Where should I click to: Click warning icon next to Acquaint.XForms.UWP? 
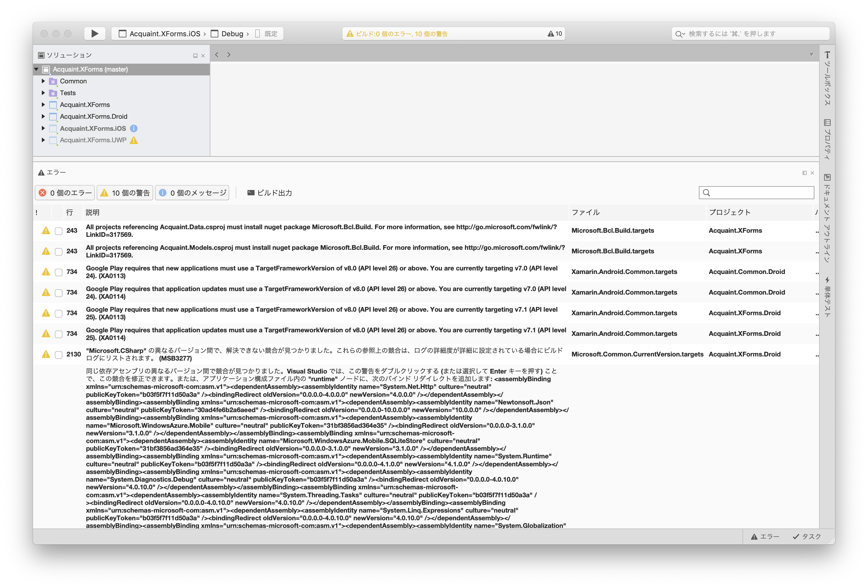(134, 141)
